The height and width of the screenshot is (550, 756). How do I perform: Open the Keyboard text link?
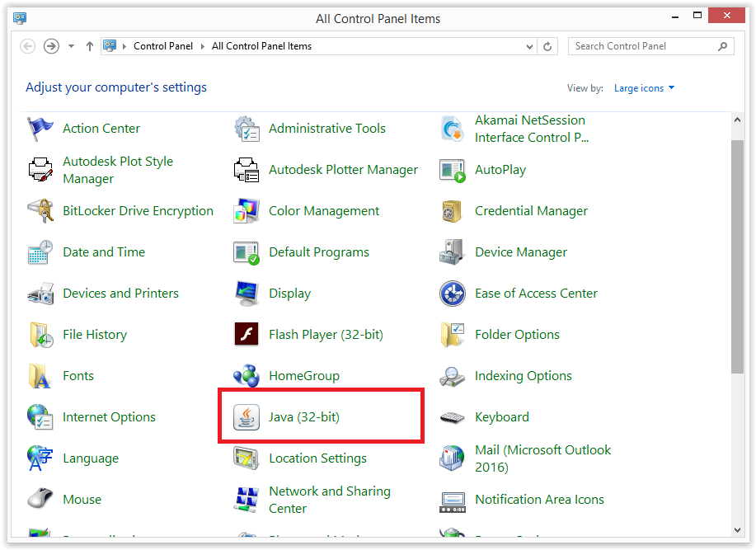(x=502, y=417)
